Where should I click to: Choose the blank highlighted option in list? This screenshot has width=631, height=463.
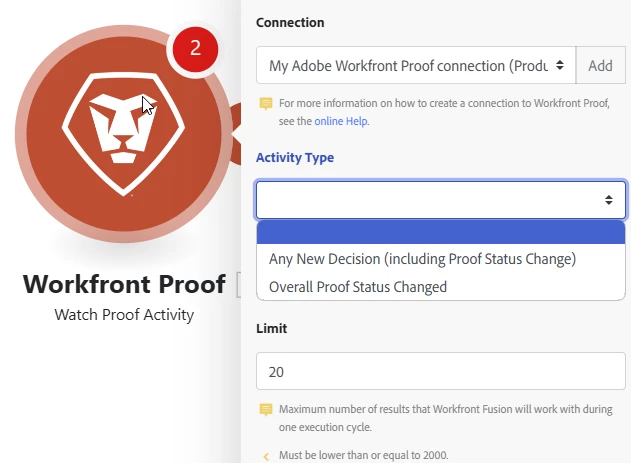(440, 233)
